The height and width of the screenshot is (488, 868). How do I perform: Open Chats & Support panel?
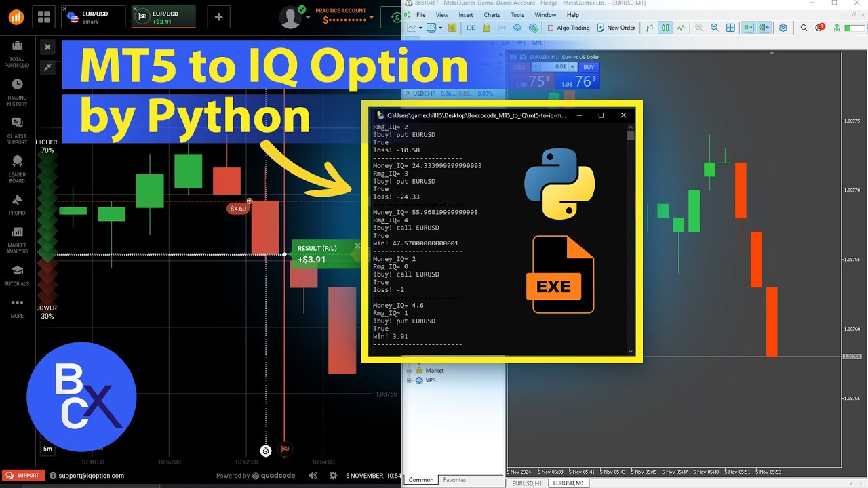(x=17, y=131)
